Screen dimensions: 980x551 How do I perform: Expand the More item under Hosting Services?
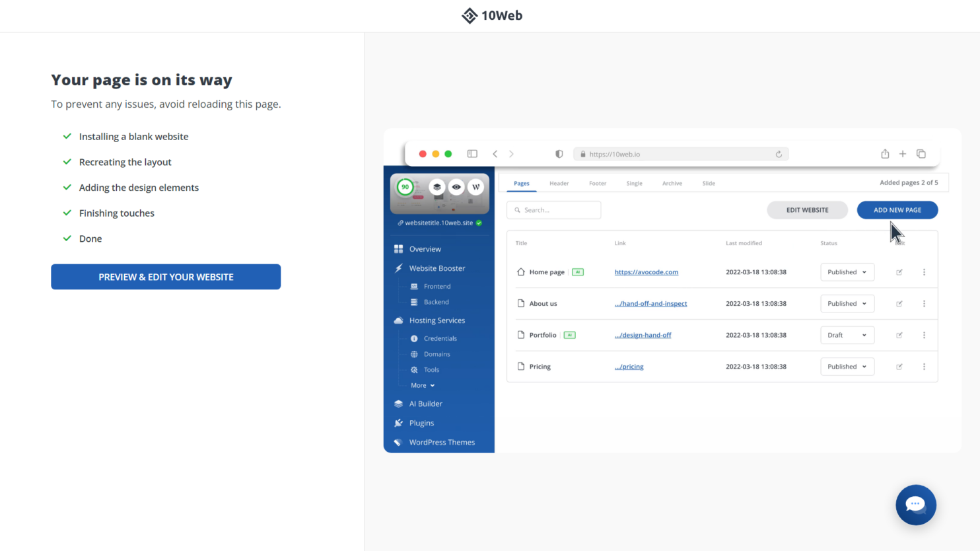(x=423, y=385)
